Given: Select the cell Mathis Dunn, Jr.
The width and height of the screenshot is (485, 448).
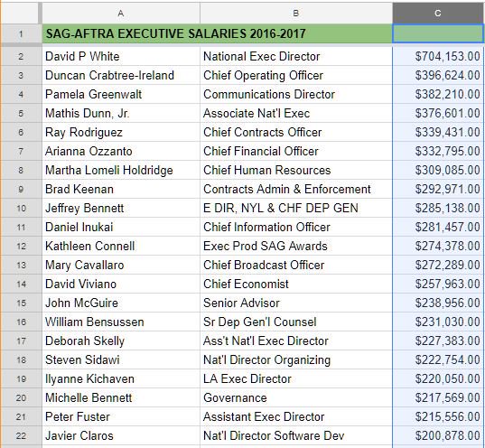Looking at the screenshot, I should pos(121,113).
